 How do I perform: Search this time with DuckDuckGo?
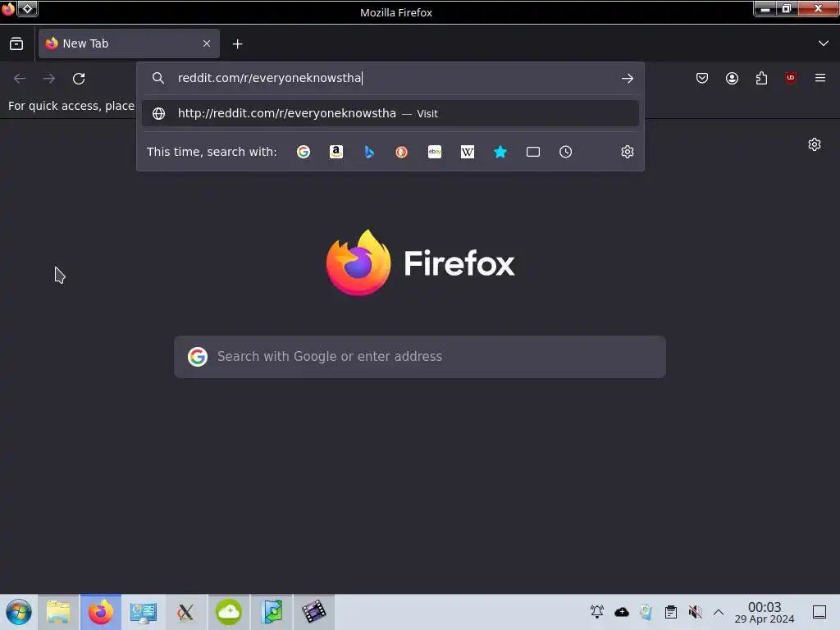401,152
